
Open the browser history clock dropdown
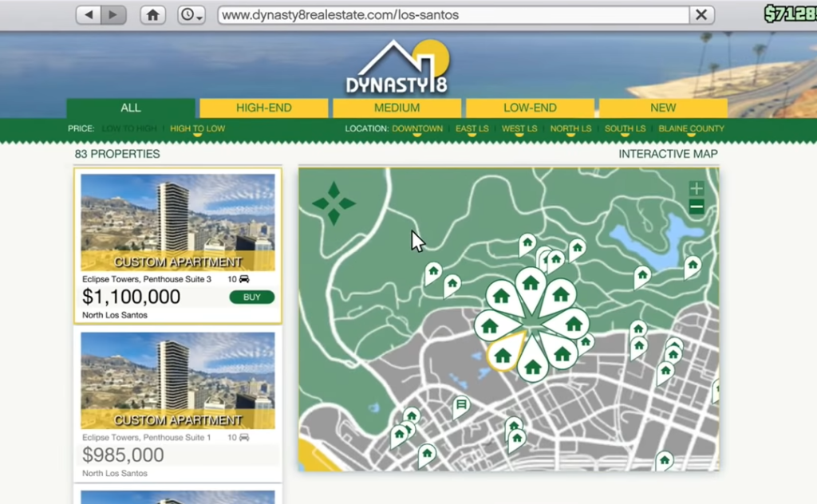(x=191, y=14)
